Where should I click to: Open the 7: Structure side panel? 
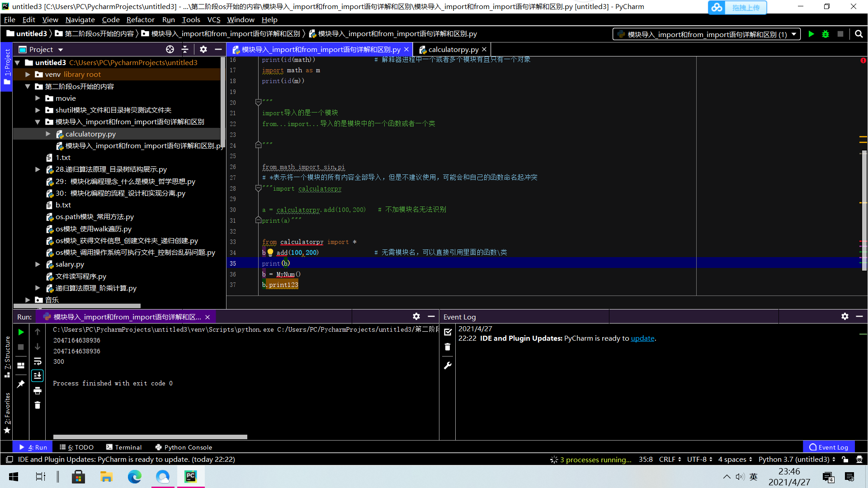7,357
